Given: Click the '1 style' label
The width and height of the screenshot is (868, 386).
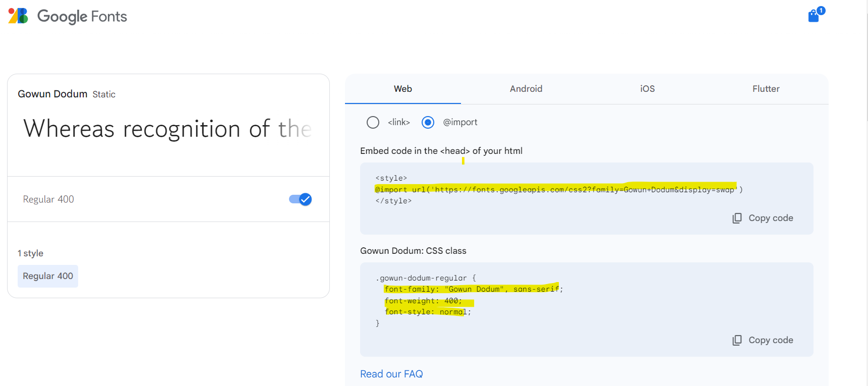Looking at the screenshot, I should coord(30,253).
